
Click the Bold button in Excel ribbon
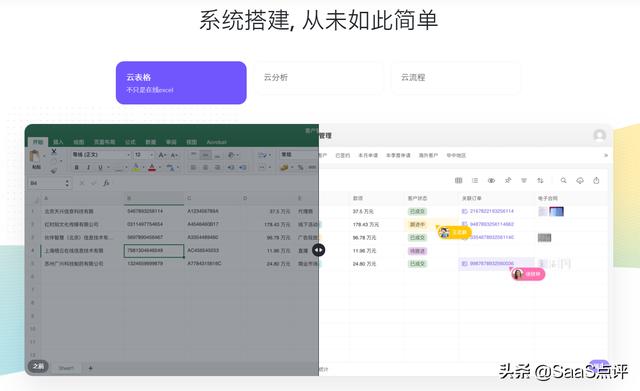click(x=76, y=167)
